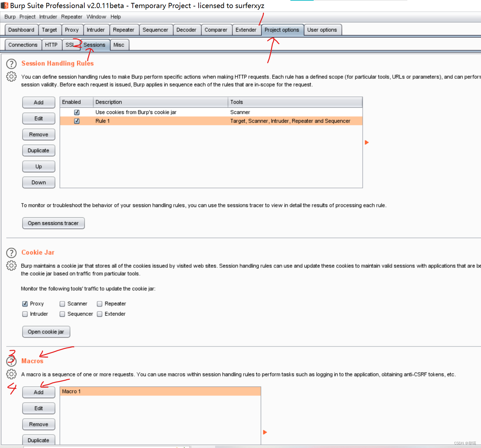The image size is (481, 448).
Task: Open cookie jar viewer
Action: [46, 332]
